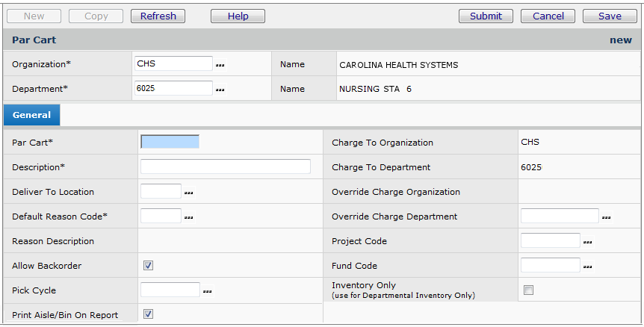
Task: Open the Pick Cycle lookup icon
Action: (x=208, y=291)
